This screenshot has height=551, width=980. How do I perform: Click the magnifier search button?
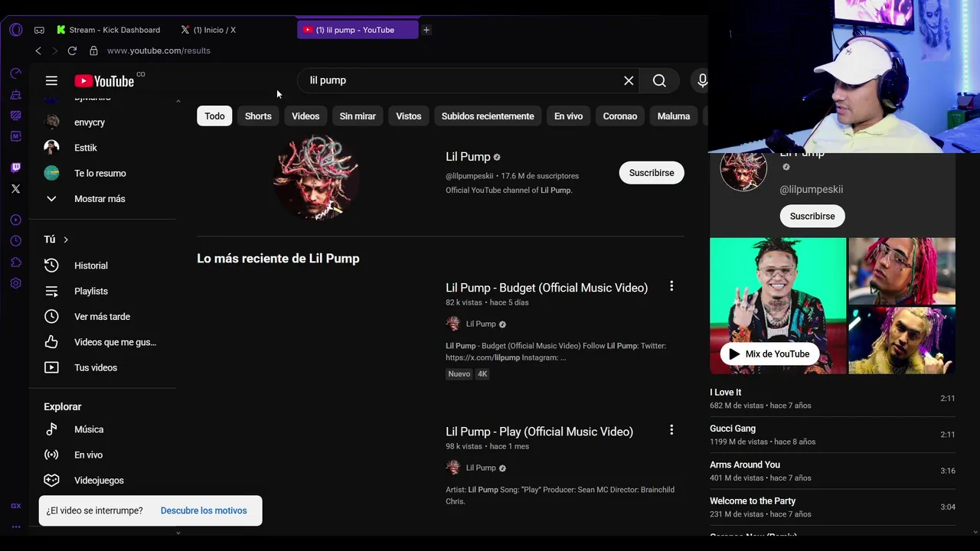[659, 80]
